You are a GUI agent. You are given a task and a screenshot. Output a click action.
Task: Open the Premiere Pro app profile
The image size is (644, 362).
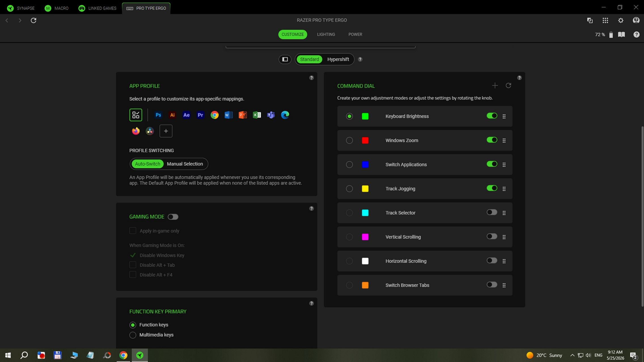coord(200,115)
